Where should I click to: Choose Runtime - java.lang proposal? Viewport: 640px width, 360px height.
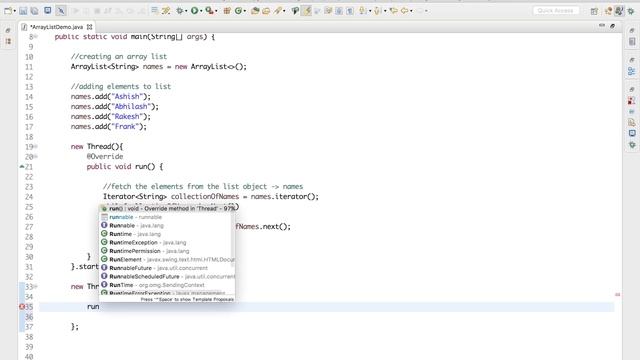(x=167, y=234)
